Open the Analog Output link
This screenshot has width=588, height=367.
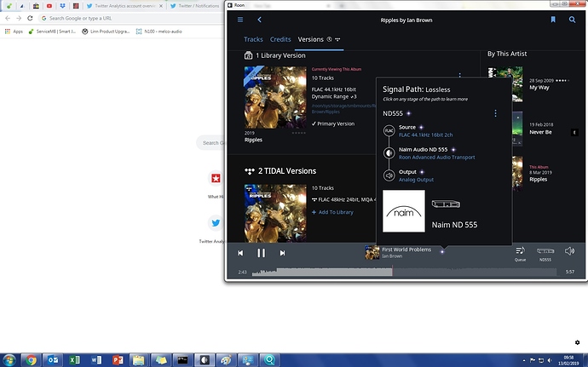point(416,180)
